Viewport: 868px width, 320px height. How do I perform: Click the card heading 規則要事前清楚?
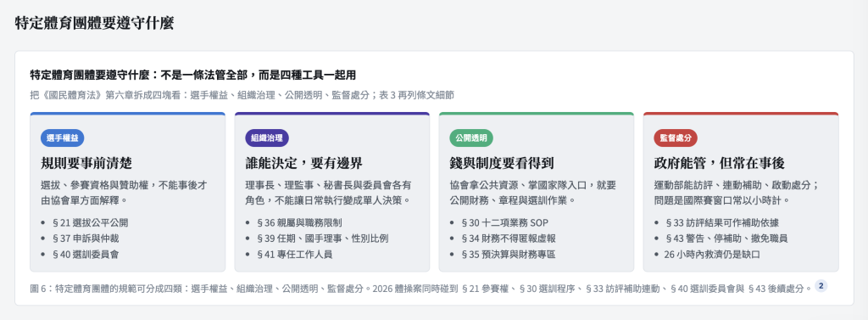[86, 163]
